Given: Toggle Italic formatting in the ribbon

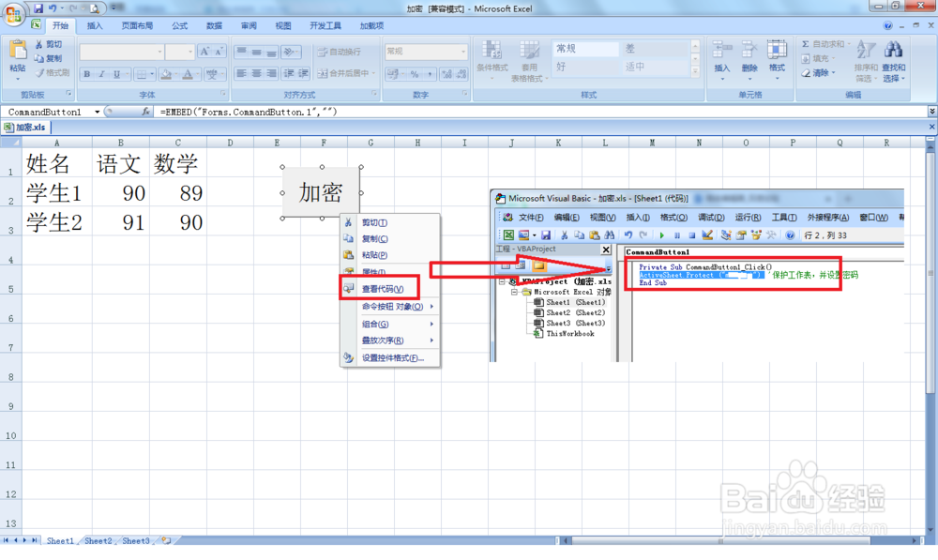Looking at the screenshot, I should 101,74.
